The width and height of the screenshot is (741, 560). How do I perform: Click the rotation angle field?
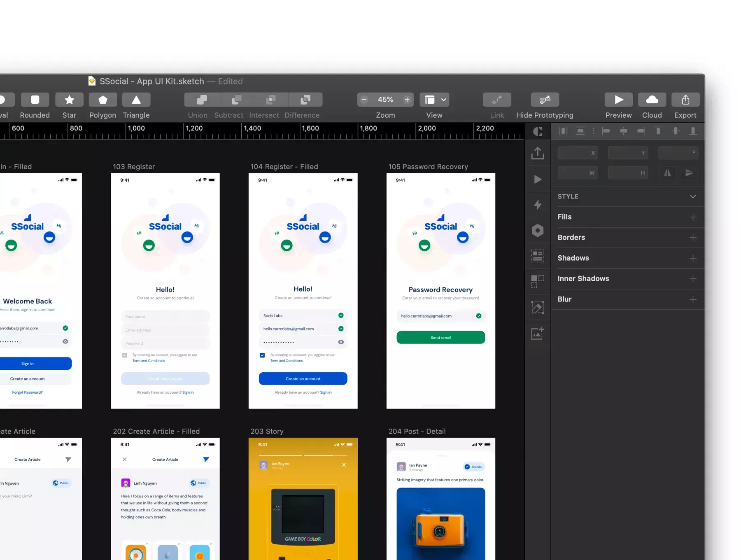click(x=678, y=153)
